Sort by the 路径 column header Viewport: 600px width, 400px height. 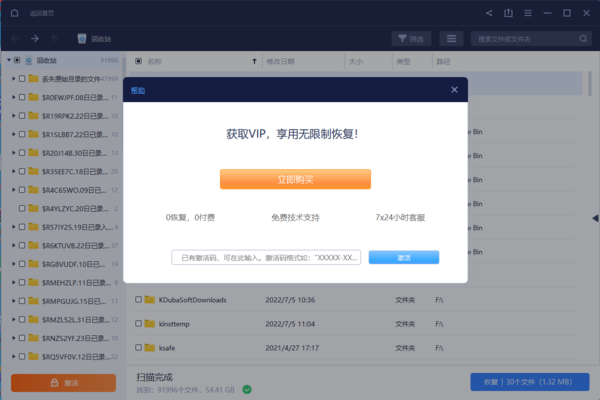pos(443,62)
